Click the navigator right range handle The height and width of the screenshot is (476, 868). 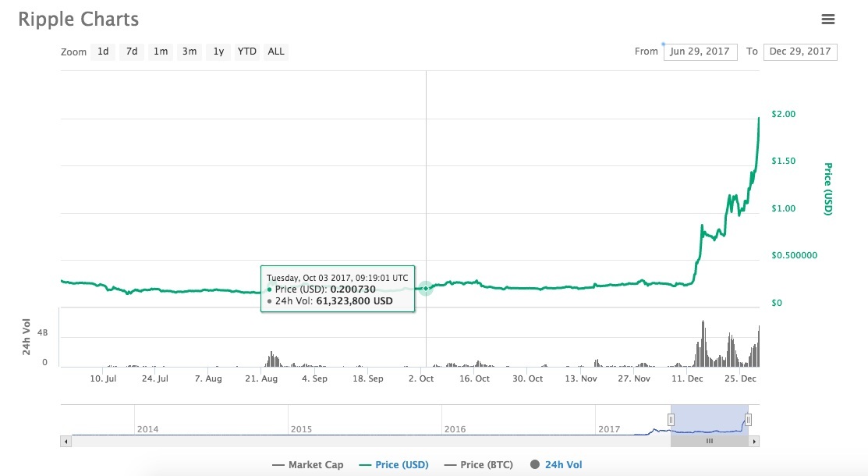(748, 420)
